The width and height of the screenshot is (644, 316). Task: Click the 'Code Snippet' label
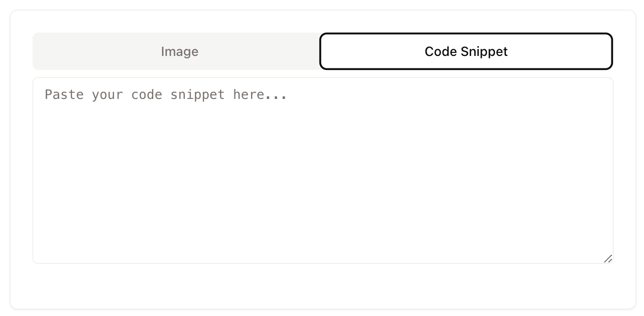pos(466,51)
